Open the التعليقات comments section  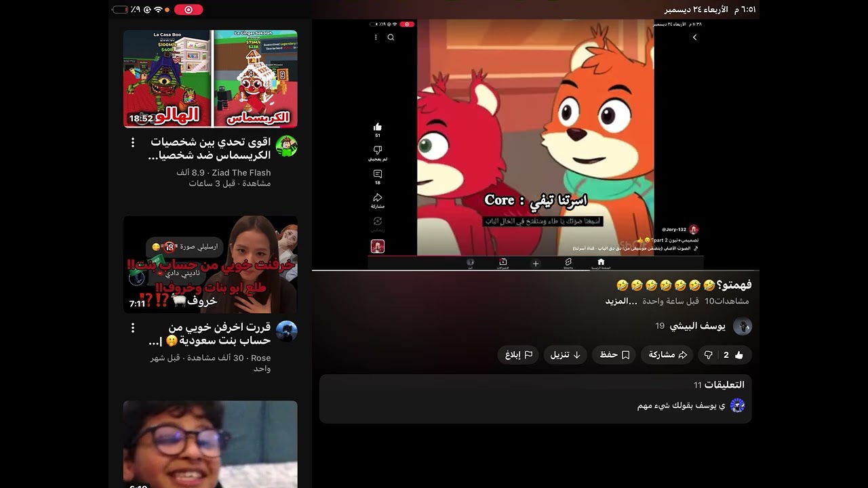click(535, 399)
